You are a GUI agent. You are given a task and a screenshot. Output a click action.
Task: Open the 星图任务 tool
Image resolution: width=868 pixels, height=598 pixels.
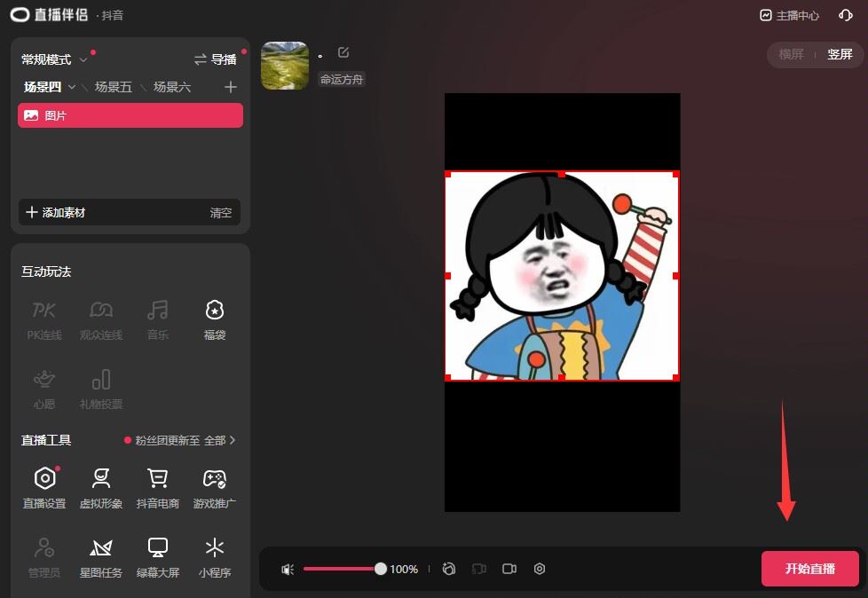coord(101,557)
